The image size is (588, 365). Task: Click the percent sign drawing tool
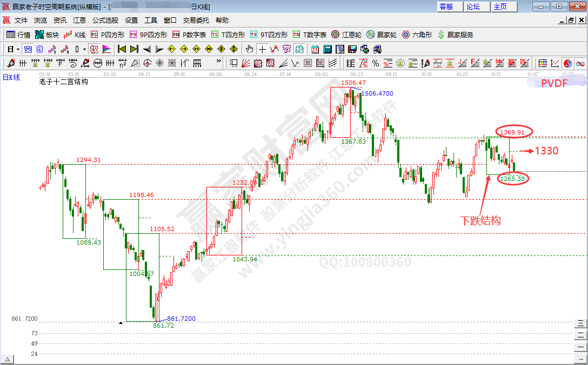(x=375, y=63)
